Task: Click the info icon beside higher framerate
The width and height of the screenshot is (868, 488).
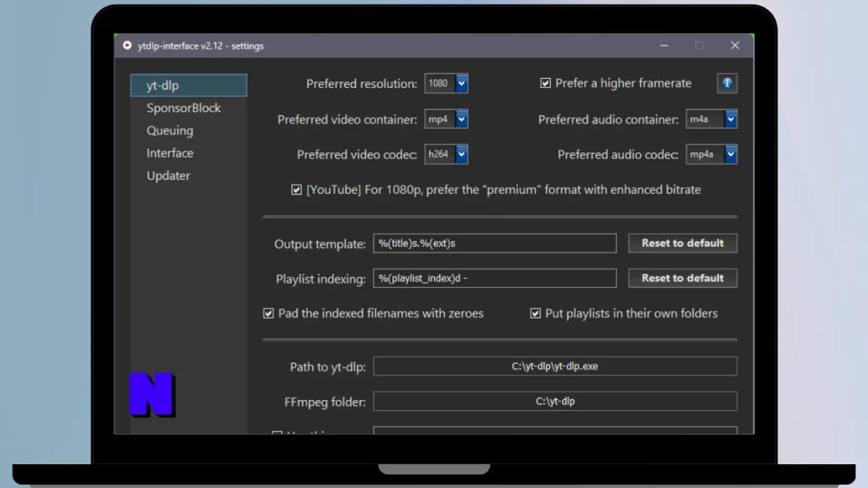Action: pos(726,83)
